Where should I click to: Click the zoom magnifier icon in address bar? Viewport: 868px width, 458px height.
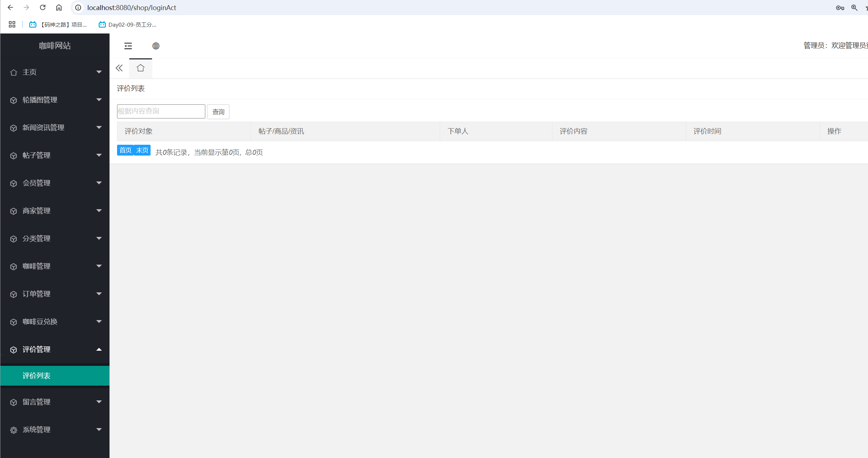[854, 8]
